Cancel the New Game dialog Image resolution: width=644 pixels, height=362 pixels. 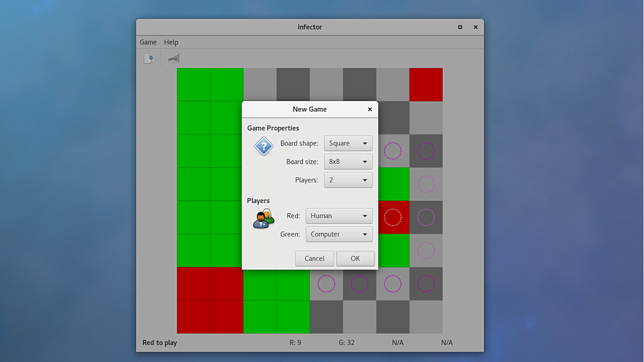click(x=314, y=258)
